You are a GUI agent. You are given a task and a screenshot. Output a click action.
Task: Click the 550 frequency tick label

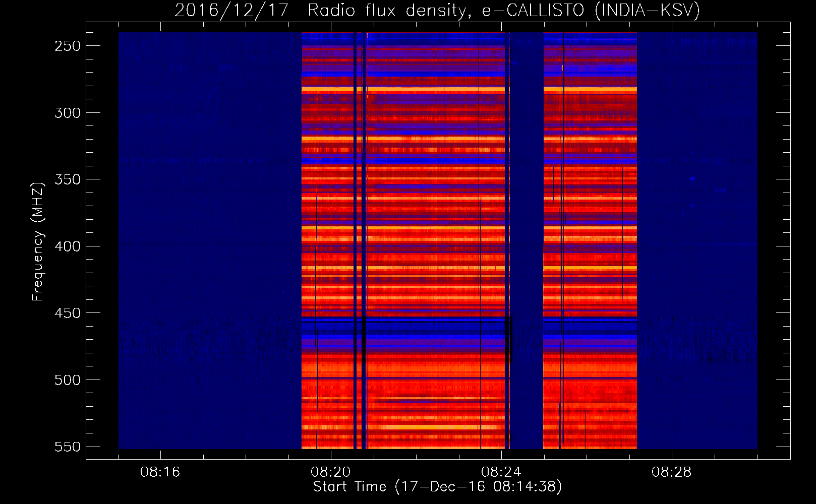pos(68,447)
